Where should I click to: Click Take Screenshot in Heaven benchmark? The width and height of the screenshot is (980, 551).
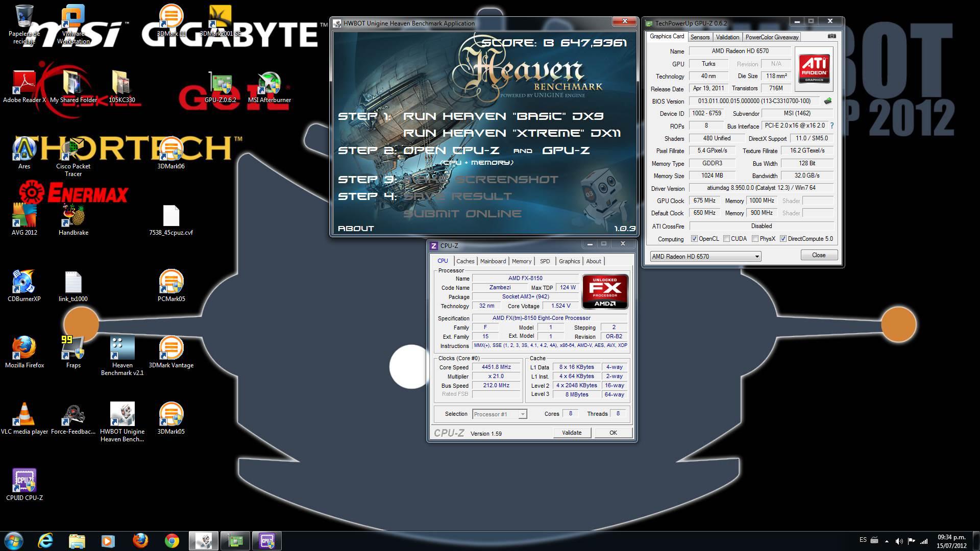click(x=481, y=180)
